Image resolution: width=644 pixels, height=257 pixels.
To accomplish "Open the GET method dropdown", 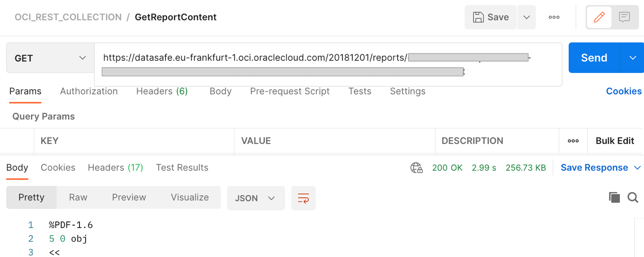I will point(50,58).
